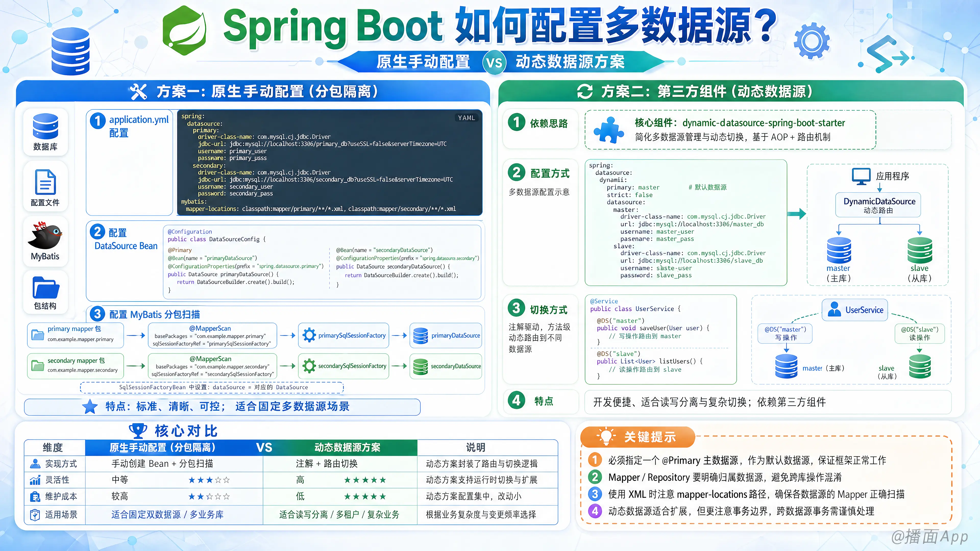Click the trophy icon beside 核心对比
Viewport: 980px width, 551px height.
[138, 431]
